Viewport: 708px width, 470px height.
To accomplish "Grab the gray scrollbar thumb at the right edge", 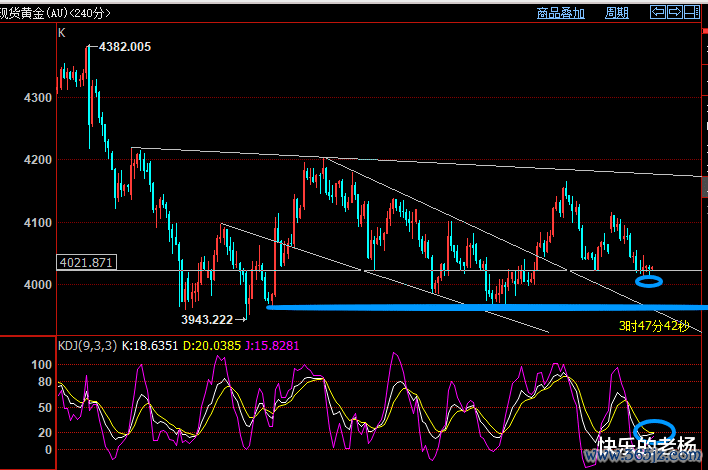I will tap(705, 186).
